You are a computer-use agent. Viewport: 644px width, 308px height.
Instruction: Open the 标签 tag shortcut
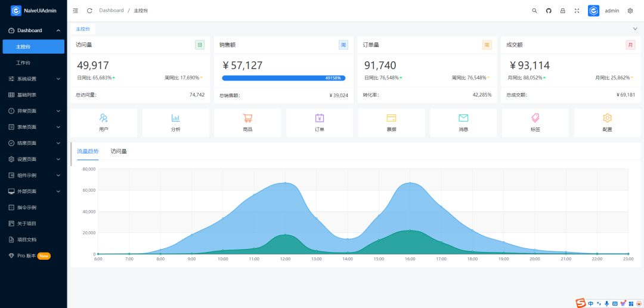(x=535, y=123)
